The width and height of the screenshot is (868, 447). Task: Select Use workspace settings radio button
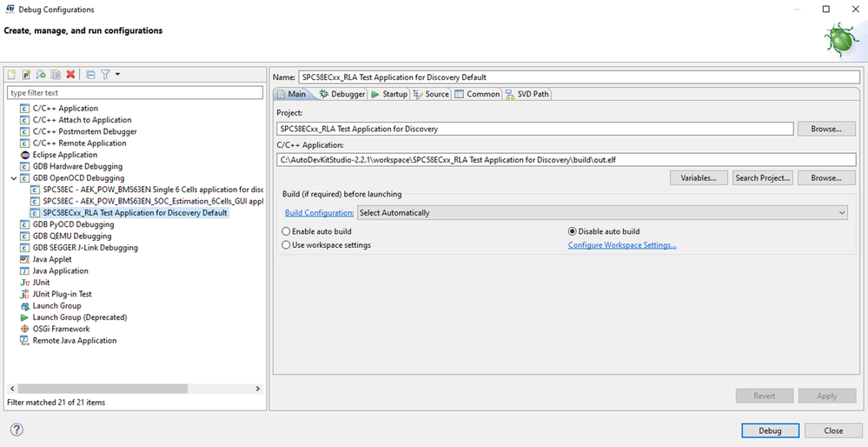pos(286,245)
